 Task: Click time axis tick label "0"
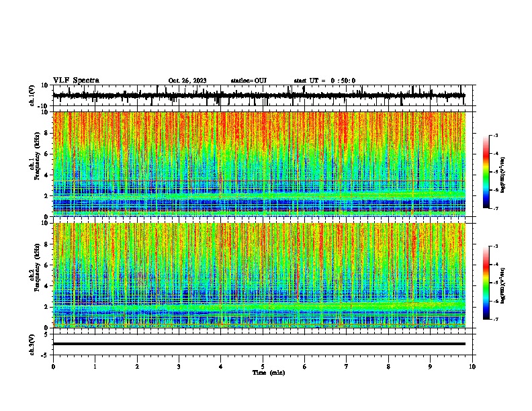tap(53, 367)
